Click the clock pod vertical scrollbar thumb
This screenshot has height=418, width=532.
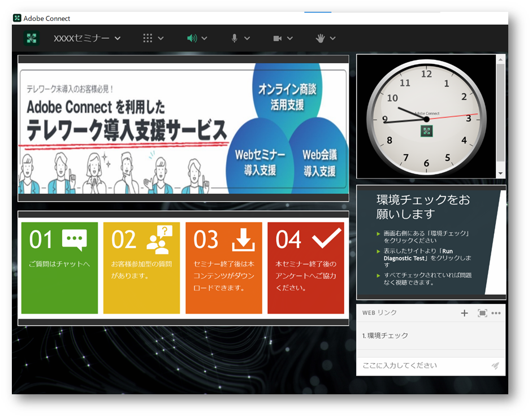coord(500,112)
